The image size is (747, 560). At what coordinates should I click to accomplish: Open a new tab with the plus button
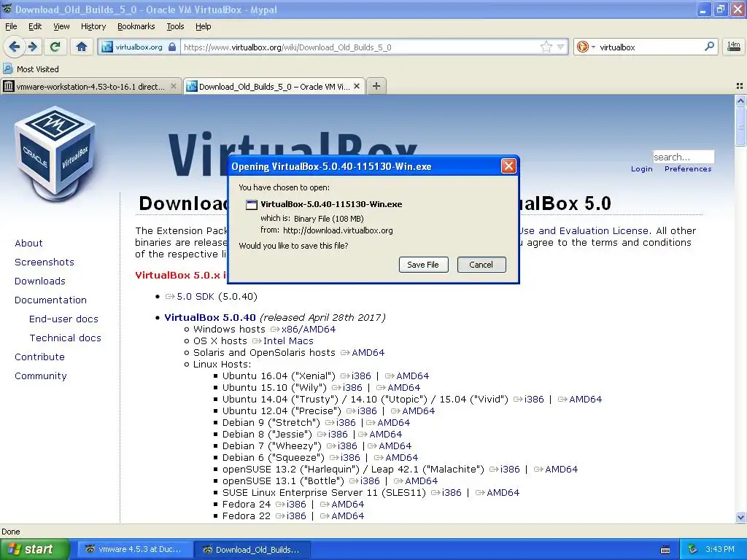click(376, 86)
